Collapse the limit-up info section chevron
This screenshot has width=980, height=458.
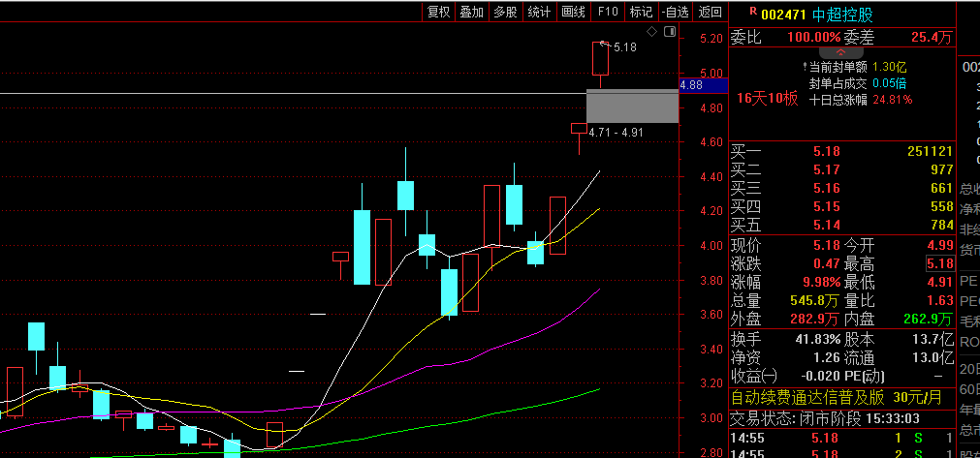(x=840, y=52)
